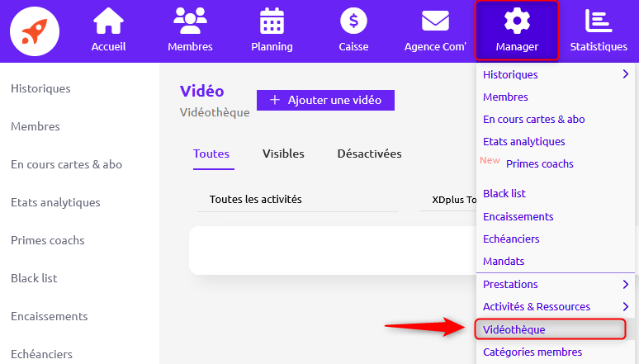639x364 pixels.
Task: Select Catégories membres in Manager dropdown
Action: (532, 352)
